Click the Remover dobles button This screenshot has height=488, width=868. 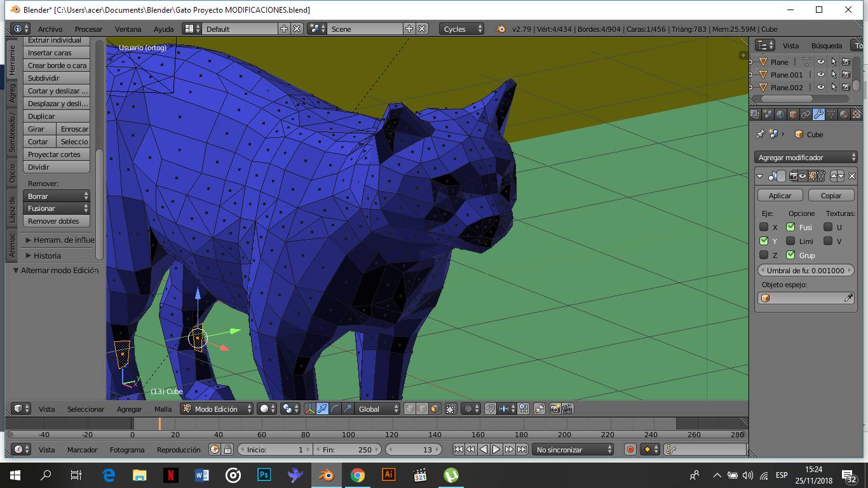[x=57, y=221]
